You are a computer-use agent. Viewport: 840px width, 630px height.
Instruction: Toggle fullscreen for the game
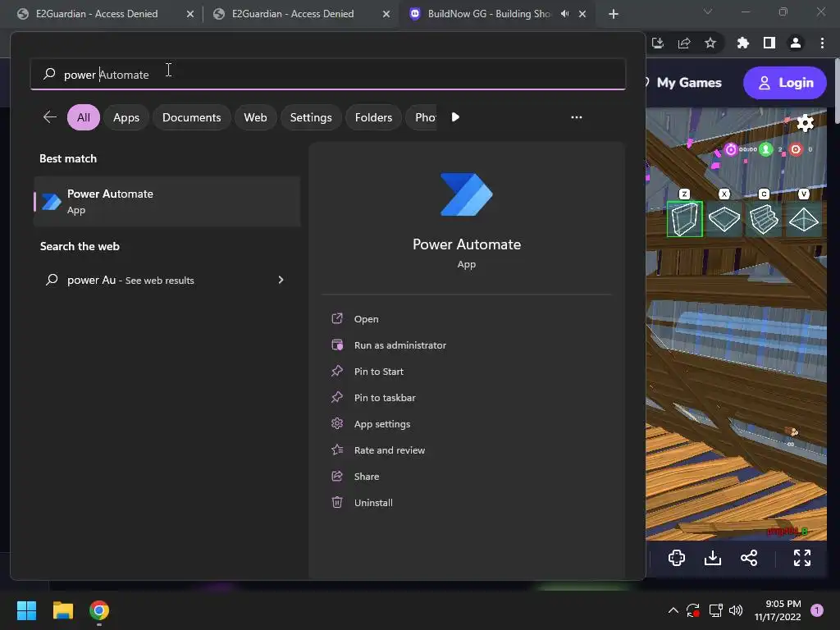pyautogui.click(x=802, y=558)
